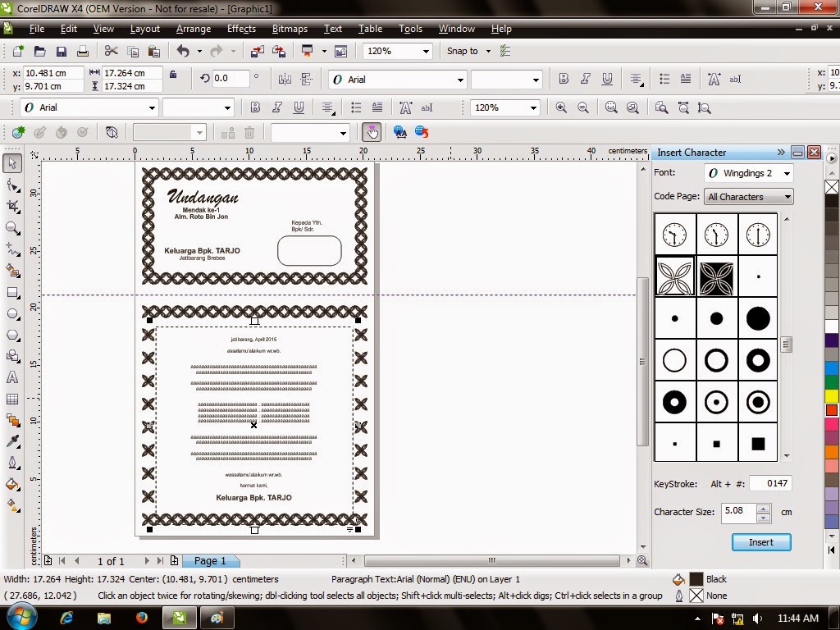Open the Arial font dropdown in property bar

(460, 80)
